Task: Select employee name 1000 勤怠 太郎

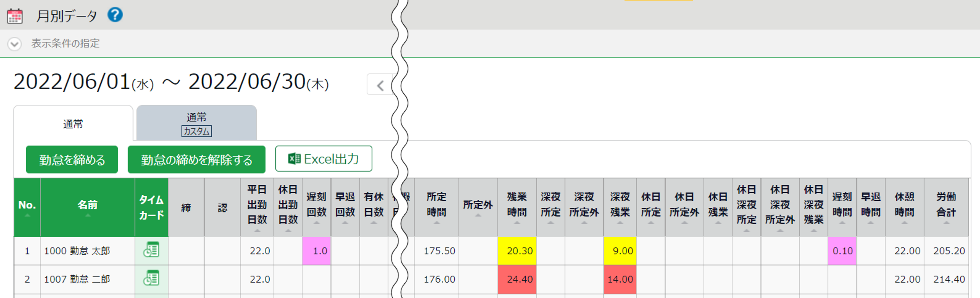Action: [x=77, y=251]
